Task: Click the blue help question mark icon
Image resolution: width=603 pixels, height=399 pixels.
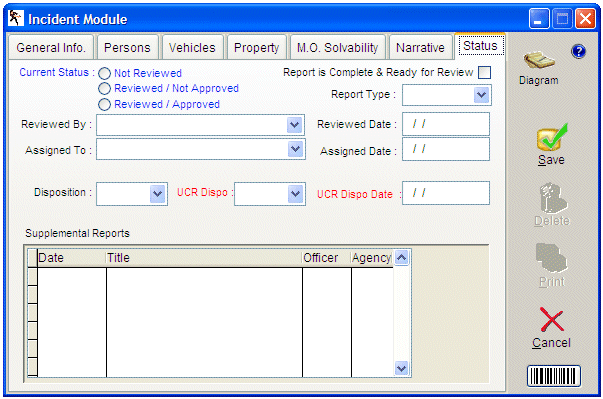Action: pos(578,51)
